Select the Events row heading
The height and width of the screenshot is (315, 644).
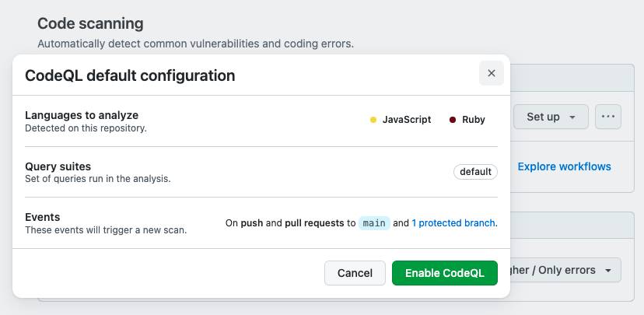43,217
